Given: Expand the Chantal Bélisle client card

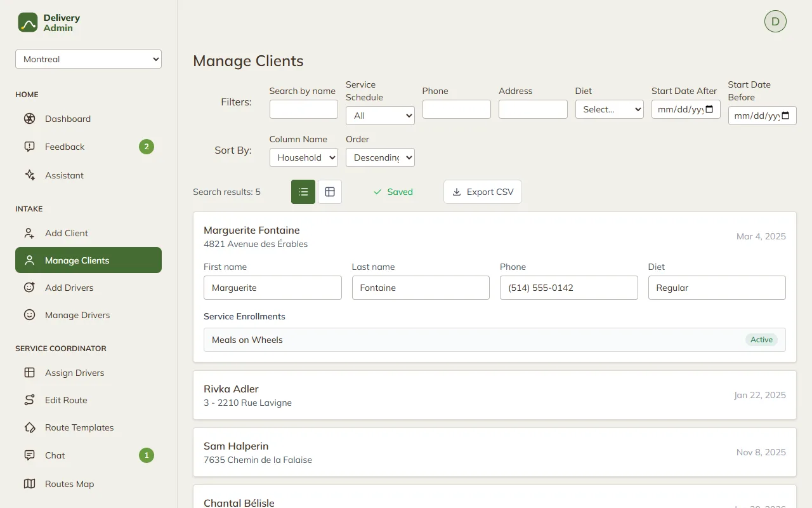Looking at the screenshot, I should tap(495, 497).
